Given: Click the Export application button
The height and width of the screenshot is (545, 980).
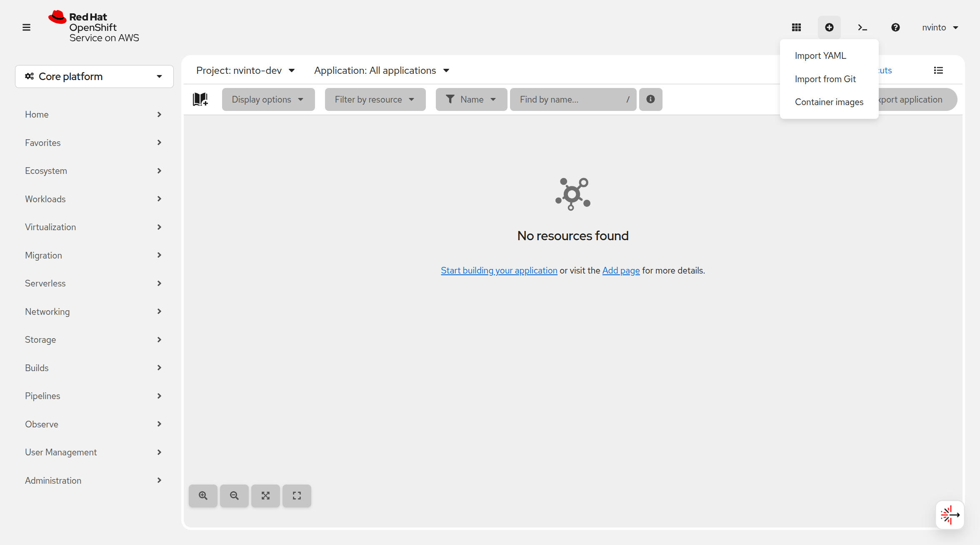Looking at the screenshot, I should coord(917,99).
